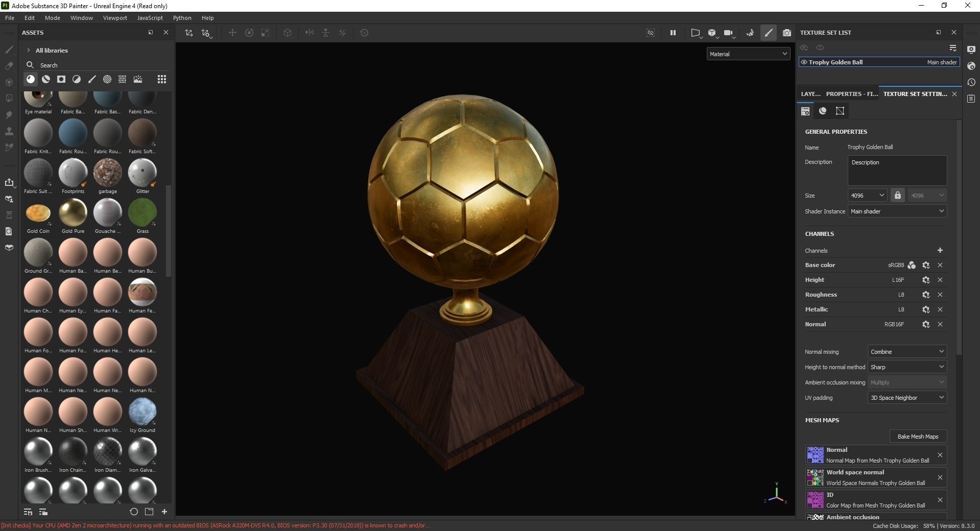Filter assets by Brushes icon

click(x=92, y=79)
